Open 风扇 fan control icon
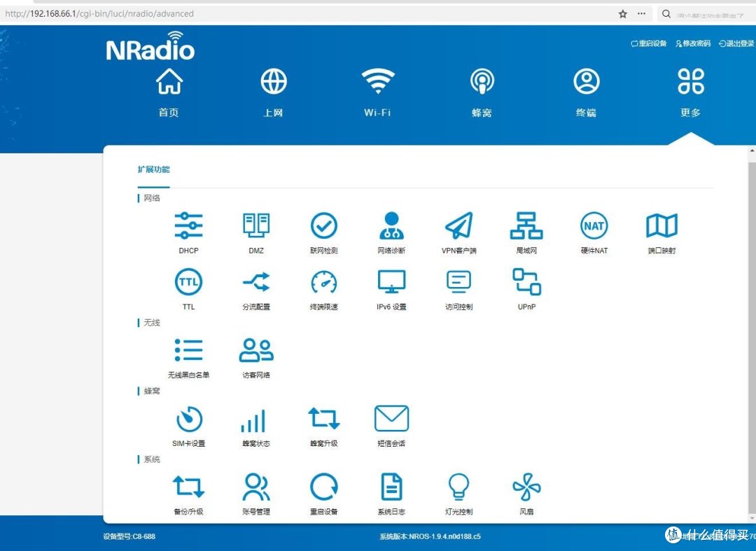The width and height of the screenshot is (756, 551). point(526,487)
